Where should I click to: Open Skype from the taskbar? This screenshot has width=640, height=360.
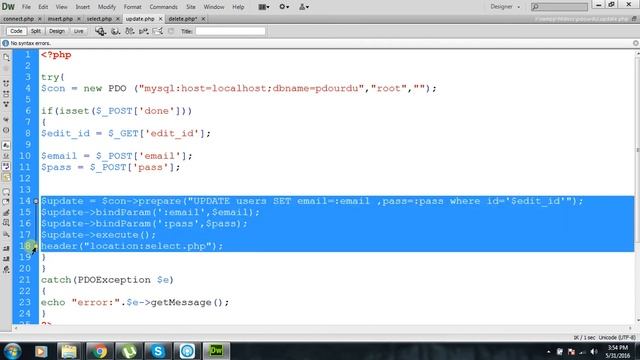pyautogui.click(x=158, y=351)
